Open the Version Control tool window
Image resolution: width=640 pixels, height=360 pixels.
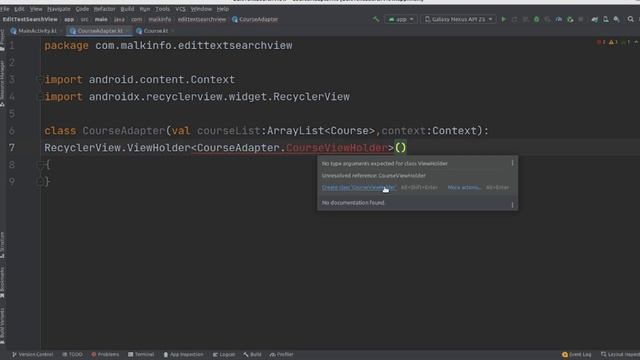[32, 354]
